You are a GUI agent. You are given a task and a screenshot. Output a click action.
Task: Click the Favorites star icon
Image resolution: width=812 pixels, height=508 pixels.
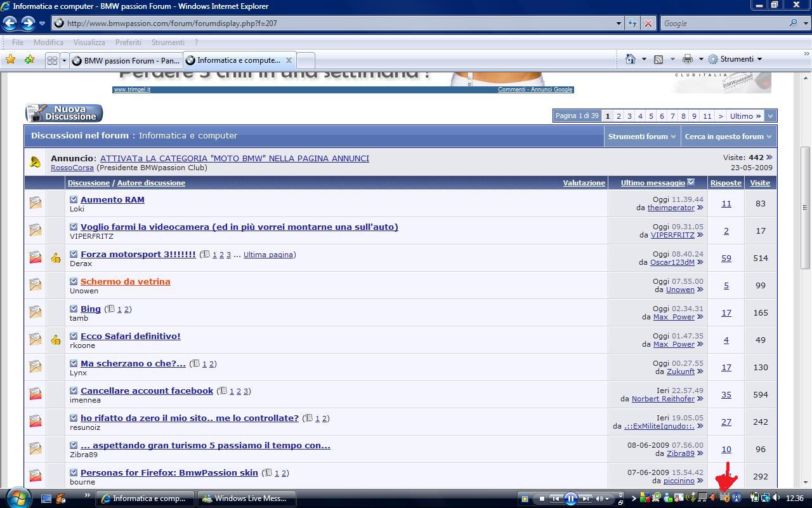point(10,60)
